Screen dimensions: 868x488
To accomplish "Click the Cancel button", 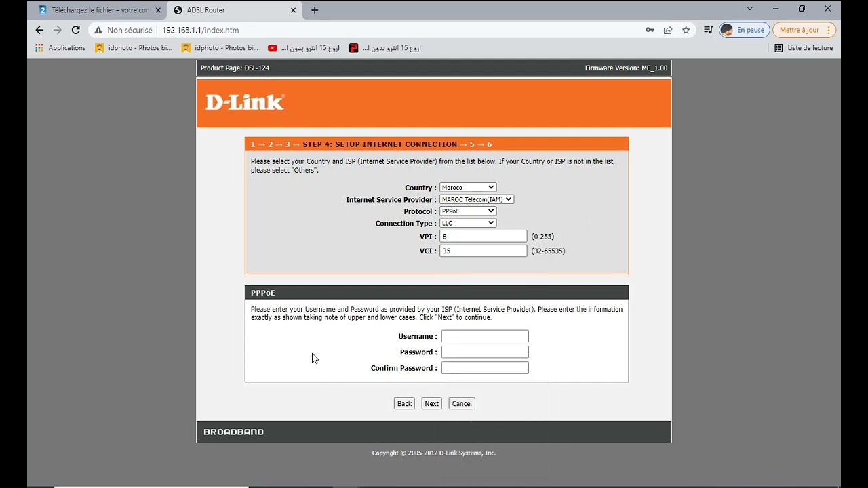I will pos(462,403).
